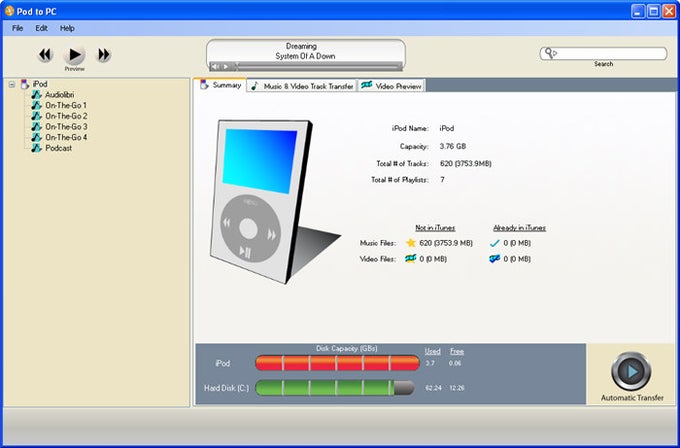Screen dimensions: 680x448
Task: Click the Pod to PC title bar icon
Action: pos(9,11)
